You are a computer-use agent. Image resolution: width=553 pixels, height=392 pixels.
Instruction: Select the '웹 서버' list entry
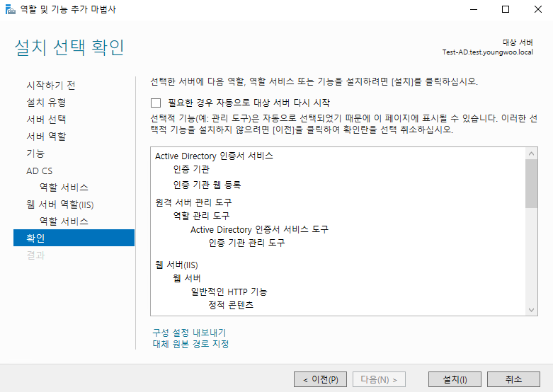[187, 279]
